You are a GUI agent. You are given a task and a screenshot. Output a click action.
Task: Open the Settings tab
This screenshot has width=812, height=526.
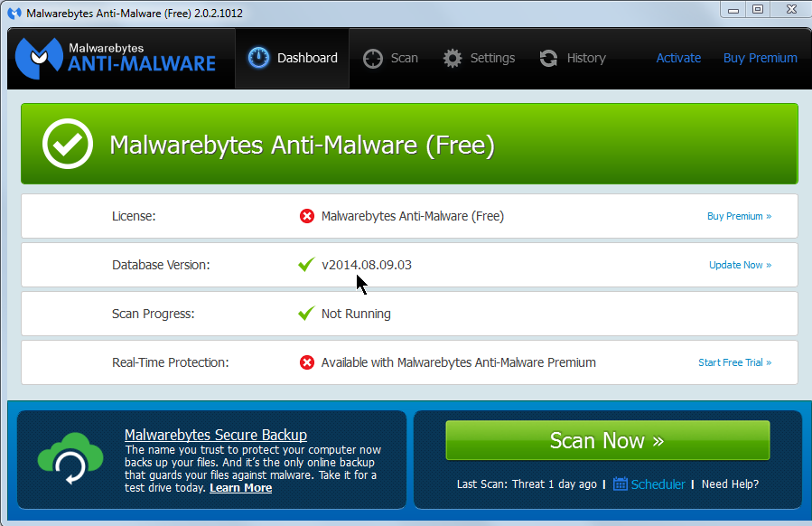click(479, 58)
